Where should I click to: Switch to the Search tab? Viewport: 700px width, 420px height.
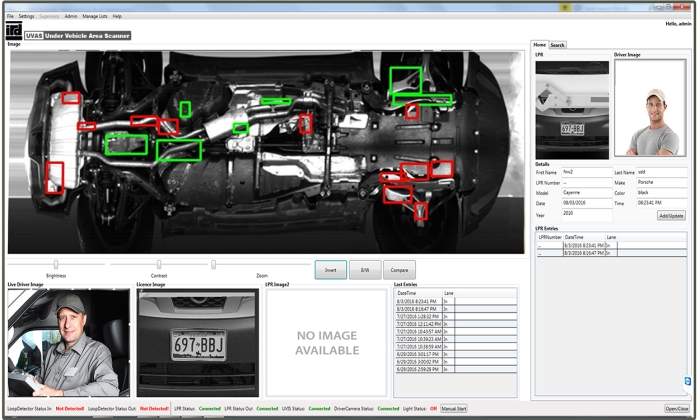(557, 45)
